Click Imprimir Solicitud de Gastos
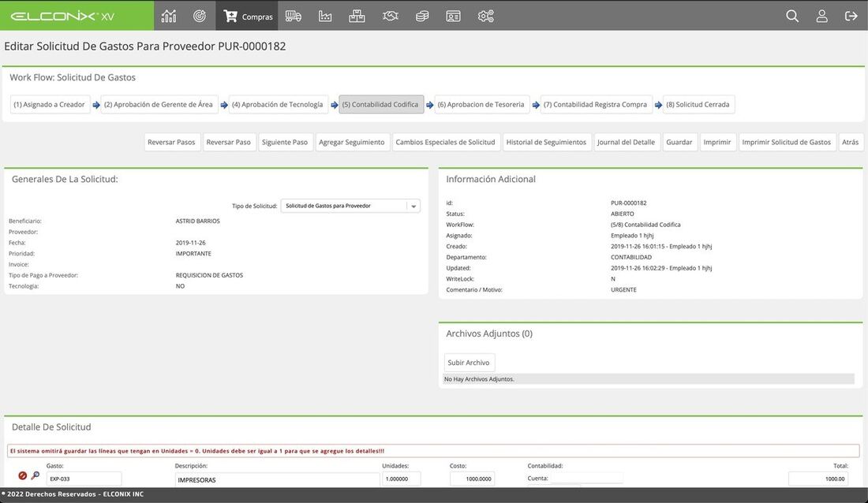This screenshot has height=503, width=868. coord(787,142)
